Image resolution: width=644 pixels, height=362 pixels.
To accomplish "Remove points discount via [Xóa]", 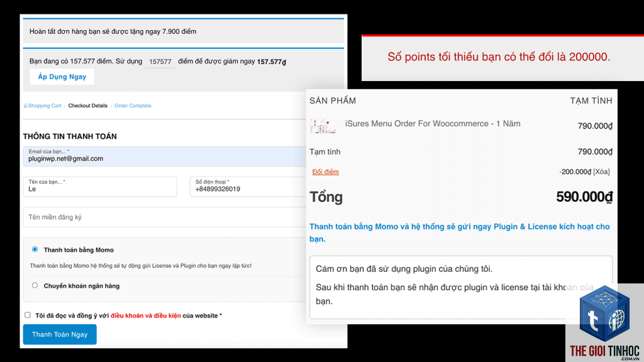I will (x=601, y=172).
